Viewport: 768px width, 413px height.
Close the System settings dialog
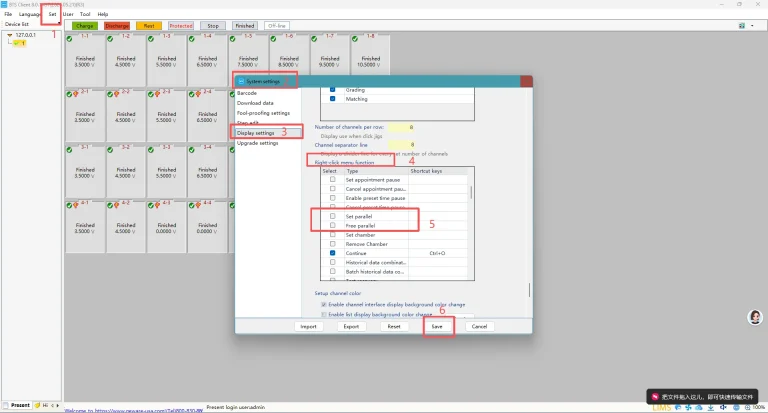(527, 81)
